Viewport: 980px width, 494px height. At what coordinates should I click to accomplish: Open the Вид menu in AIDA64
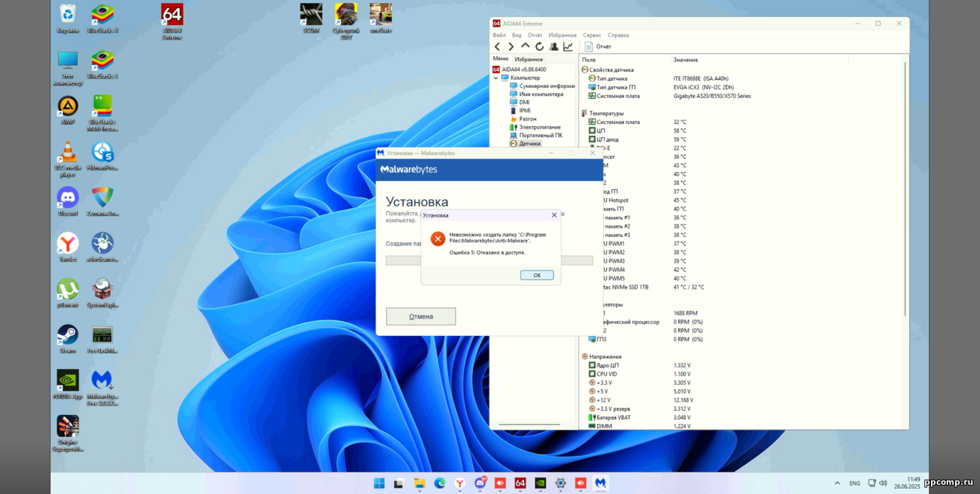click(x=517, y=35)
